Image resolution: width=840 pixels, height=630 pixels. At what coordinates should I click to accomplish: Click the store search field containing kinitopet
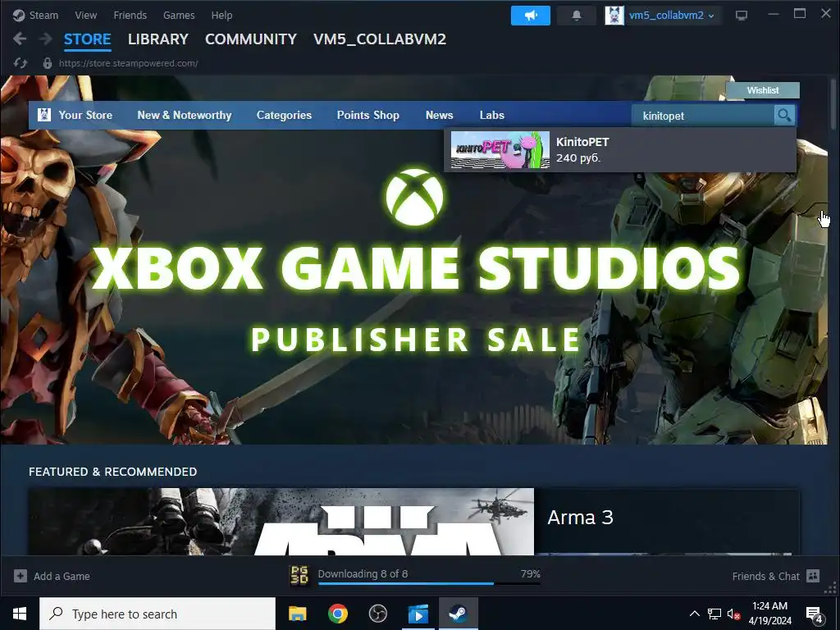pos(702,116)
